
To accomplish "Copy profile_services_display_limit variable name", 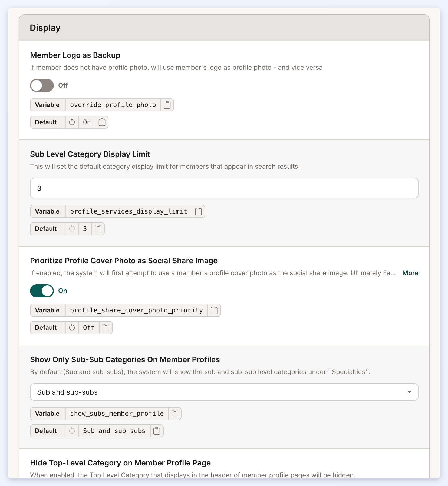I will [199, 211].
